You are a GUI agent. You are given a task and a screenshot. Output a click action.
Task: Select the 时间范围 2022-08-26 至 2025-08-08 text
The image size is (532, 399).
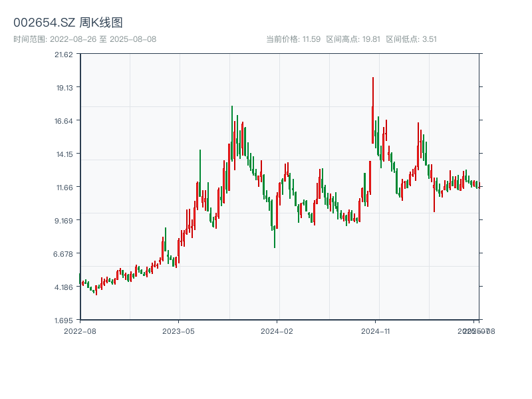tap(85, 39)
